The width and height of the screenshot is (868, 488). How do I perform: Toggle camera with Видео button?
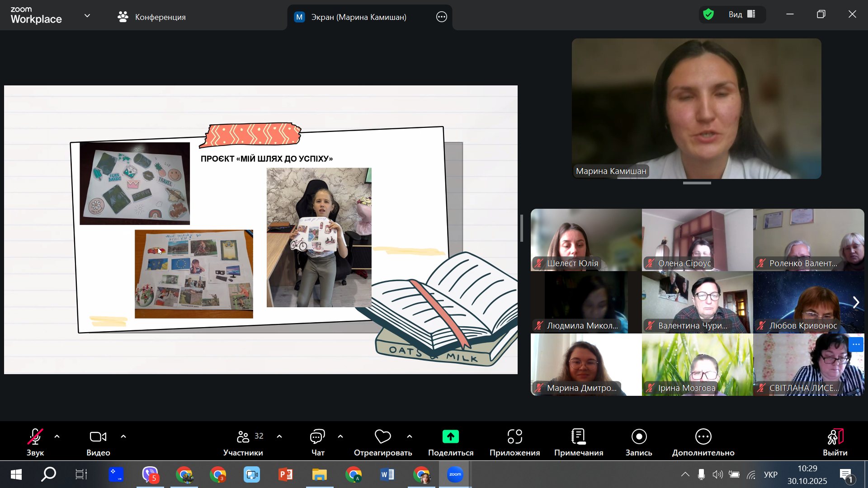click(x=98, y=437)
